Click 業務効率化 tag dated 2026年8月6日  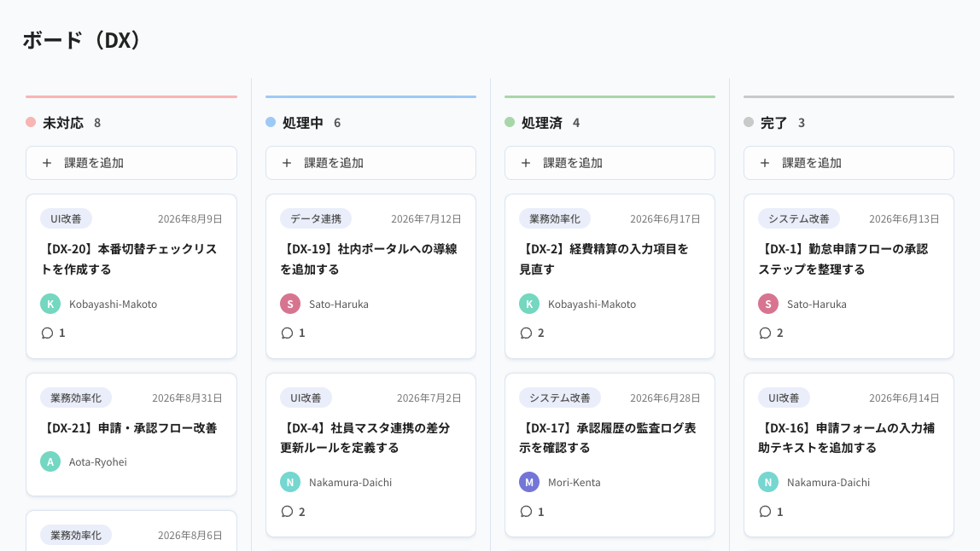coord(76,536)
